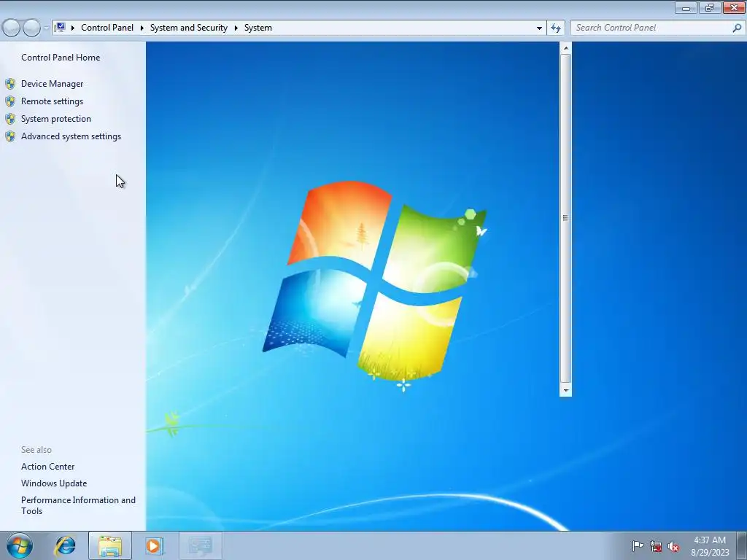Click shield icon beside System protection
This screenshot has height=560, width=747.
coord(10,119)
